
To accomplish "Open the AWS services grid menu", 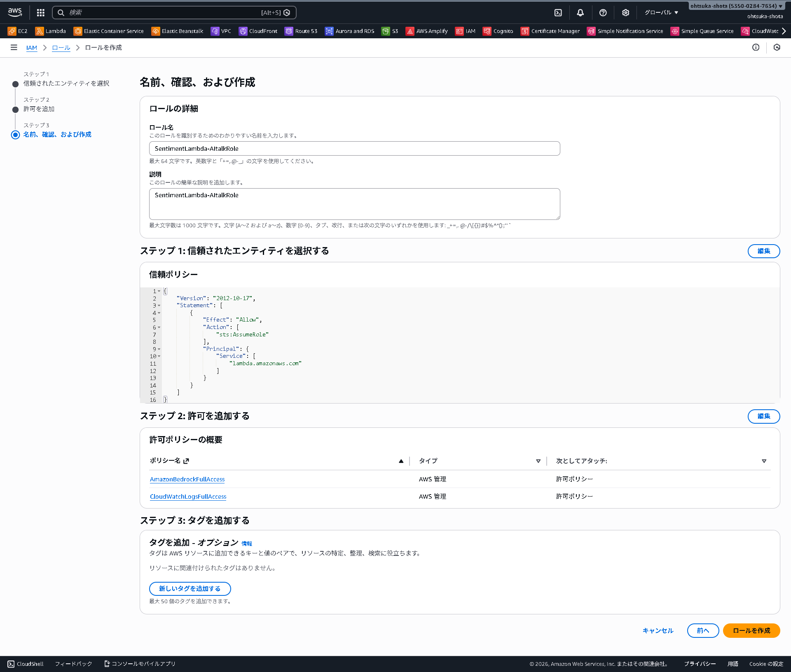I will [40, 12].
